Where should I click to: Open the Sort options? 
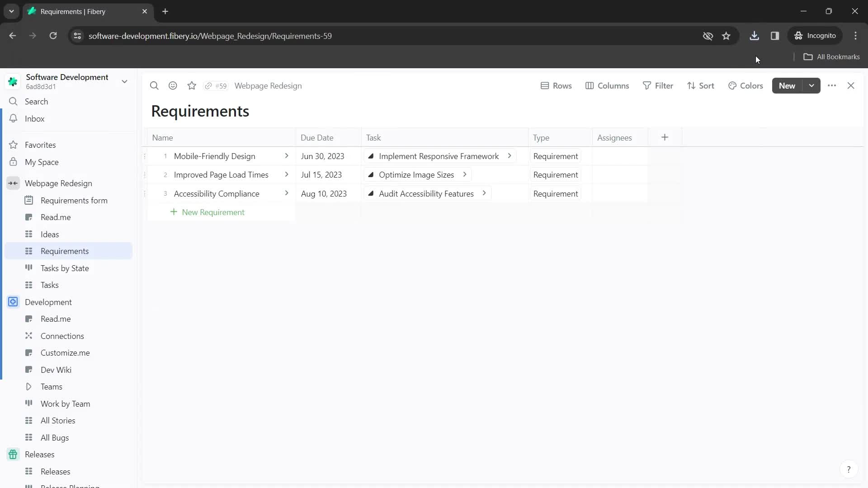[701, 86]
